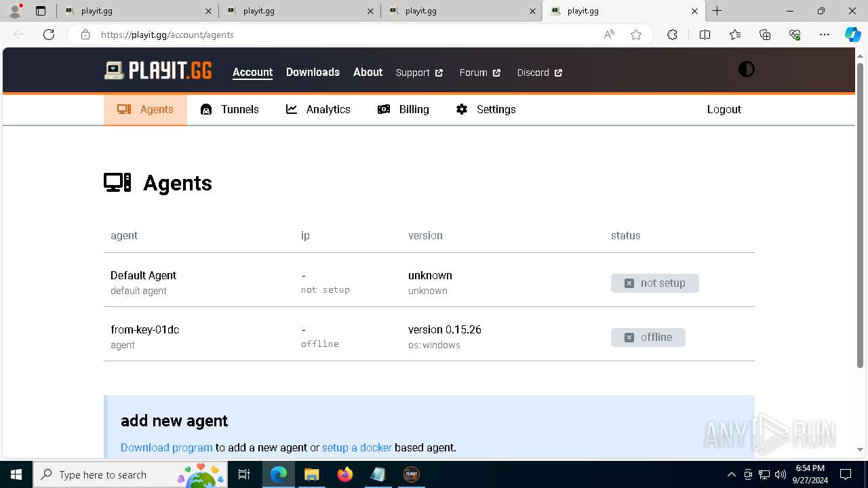868x488 pixels.
Task: Click the site info lock icon
Action: pos(85,35)
